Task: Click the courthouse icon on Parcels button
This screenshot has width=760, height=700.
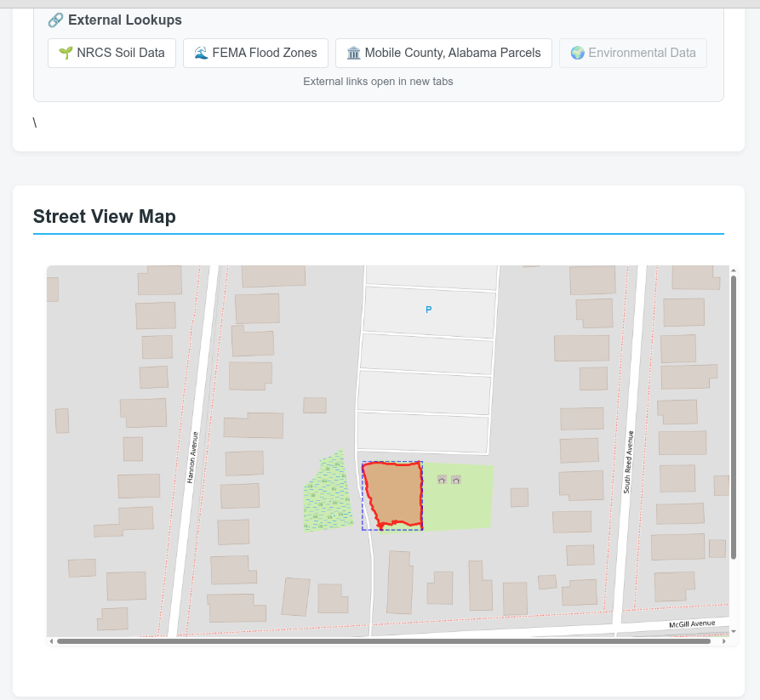Action: 354,53
